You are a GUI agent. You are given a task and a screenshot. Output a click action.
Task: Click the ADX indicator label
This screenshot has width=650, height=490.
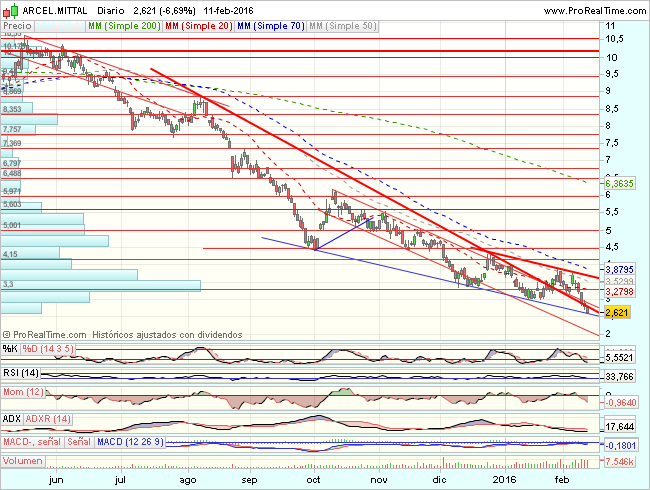[x=12, y=419]
